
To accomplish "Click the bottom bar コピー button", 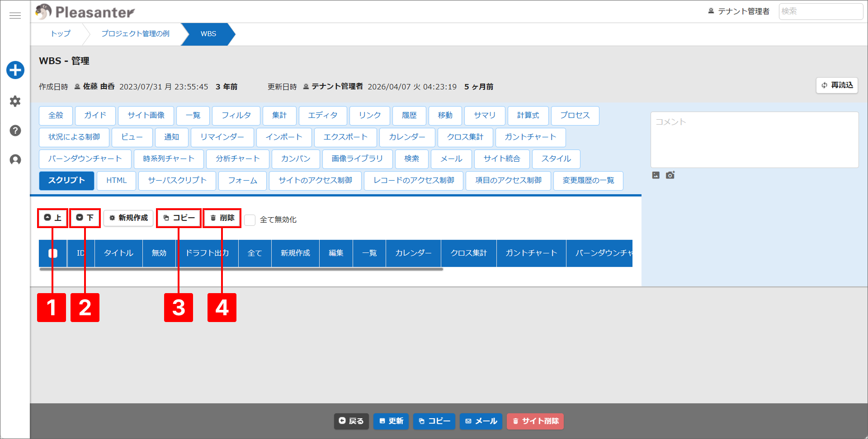I will [x=434, y=421].
